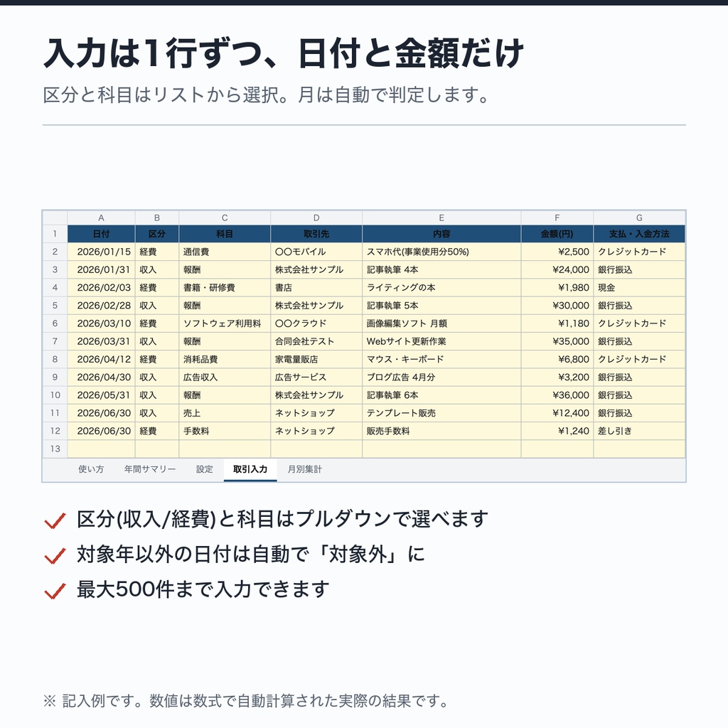
Task: Select the 現金 payment method cell
Action: point(639,288)
